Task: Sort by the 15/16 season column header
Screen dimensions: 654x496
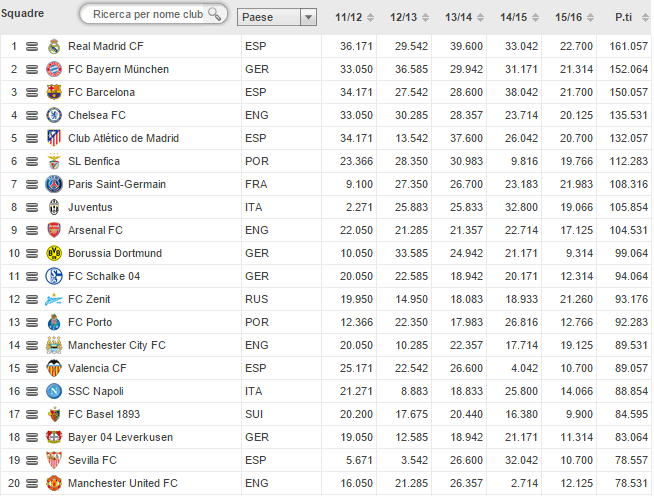Action: [571, 19]
